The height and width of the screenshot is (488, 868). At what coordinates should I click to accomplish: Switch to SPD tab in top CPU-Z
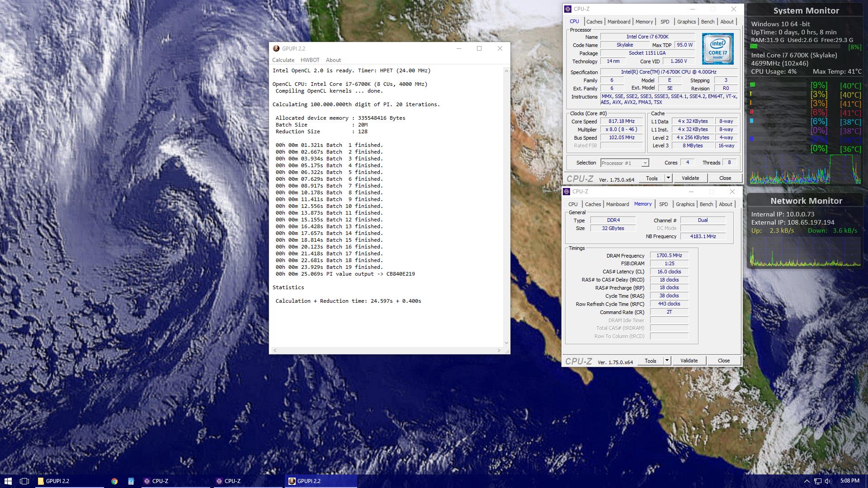pyautogui.click(x=665, y=22)
